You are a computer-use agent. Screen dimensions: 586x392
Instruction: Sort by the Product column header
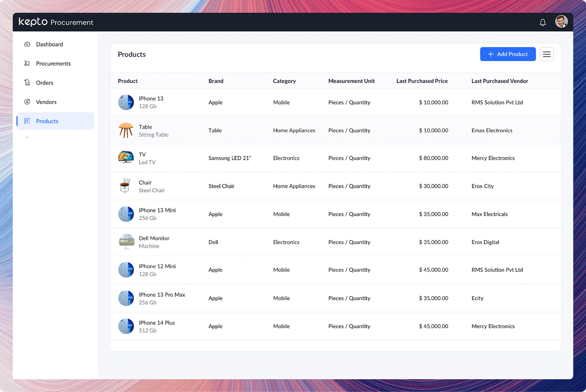[128, 81]
